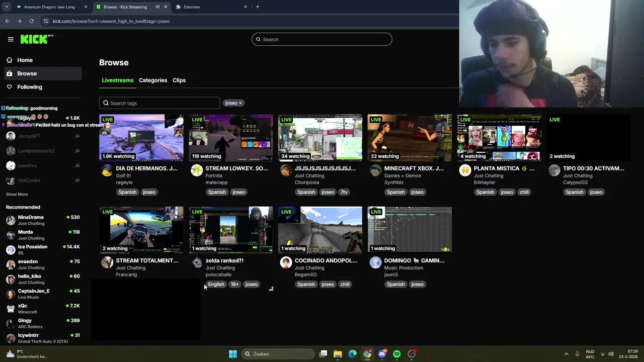
Task: Click the Search tags input
Action: click(159, 103)
